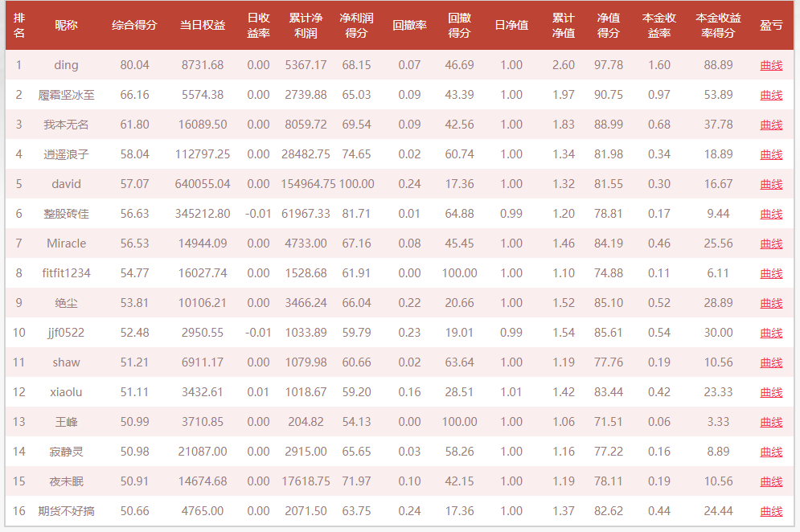Click the 累计净利润 column header
The height and width of the screenshot is (532, 800).
click(306, 25)
